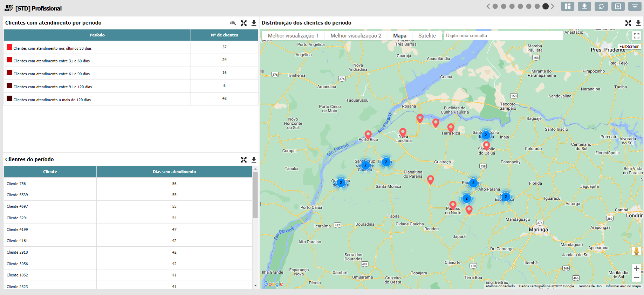
Task: Click the top toolbar download button
Action: pos(584,6)
